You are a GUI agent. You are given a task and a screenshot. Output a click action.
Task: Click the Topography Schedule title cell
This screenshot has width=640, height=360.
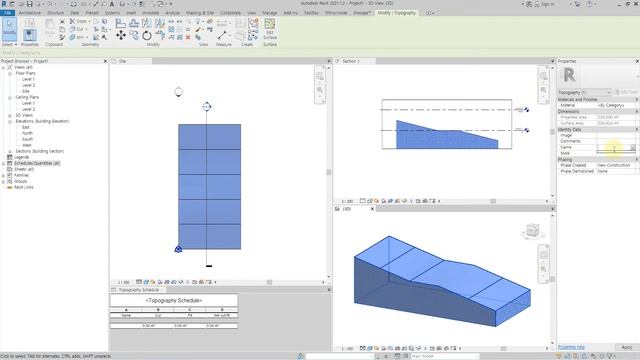[x=174, y=300]
